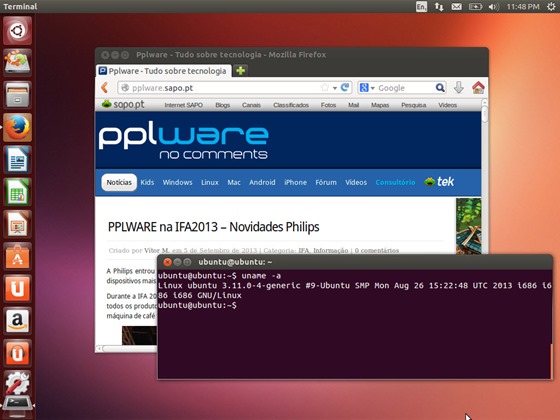Select Linux in pplware navigation
The image size is (560, 420).
coord(210,182)
